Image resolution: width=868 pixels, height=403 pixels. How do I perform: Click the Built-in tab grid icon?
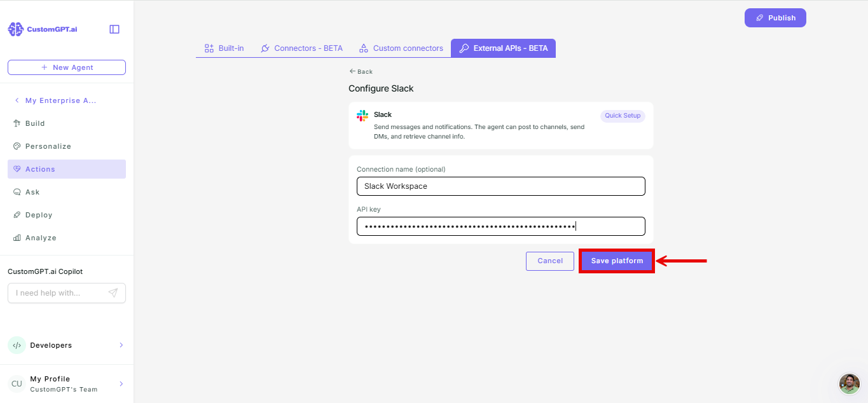click(209, 48)
